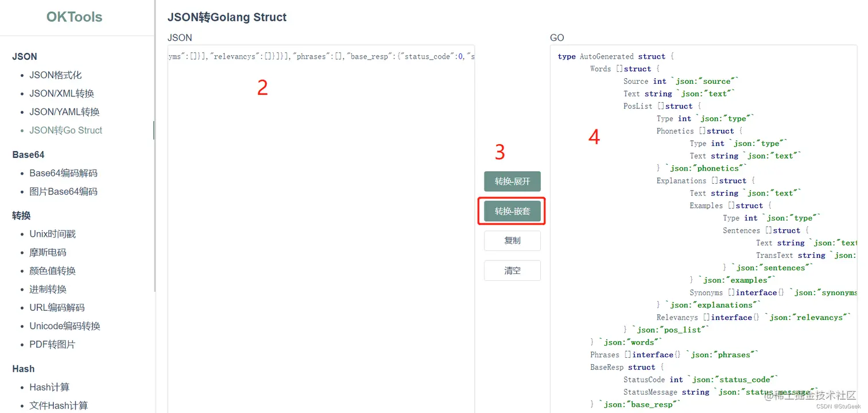Click the 转换-嵌套 button
Viewport: 868px width, 413px height.
512,211
